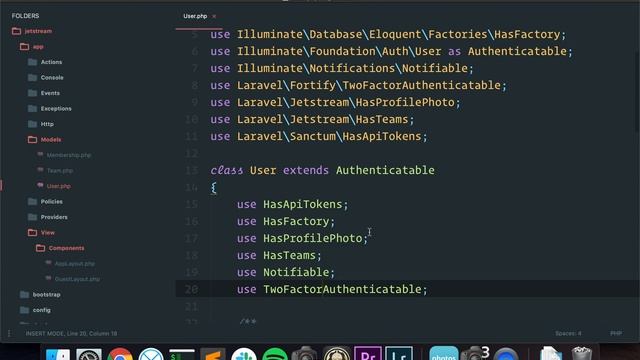
Task: Open the photos app in the Dock
Action: click(444, 353)
